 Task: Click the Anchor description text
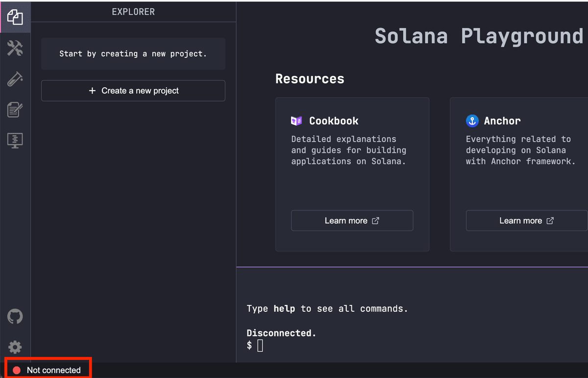pyautogui.click(x=520, y=150)
